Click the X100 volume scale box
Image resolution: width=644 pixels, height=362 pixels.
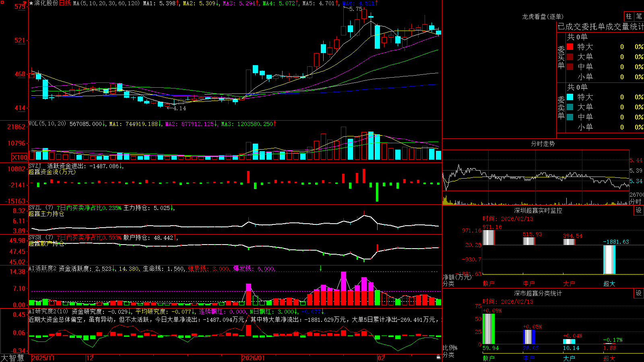[20, 157]
